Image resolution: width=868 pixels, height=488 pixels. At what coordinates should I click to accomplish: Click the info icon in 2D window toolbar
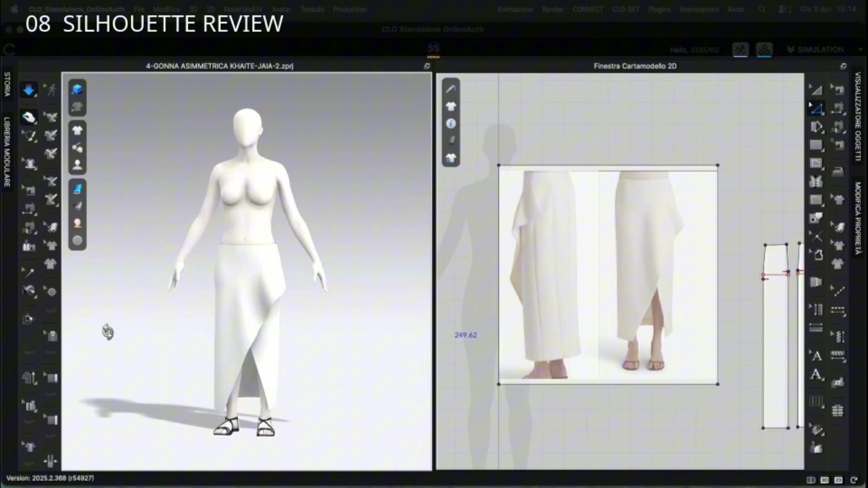click(451, 123)
